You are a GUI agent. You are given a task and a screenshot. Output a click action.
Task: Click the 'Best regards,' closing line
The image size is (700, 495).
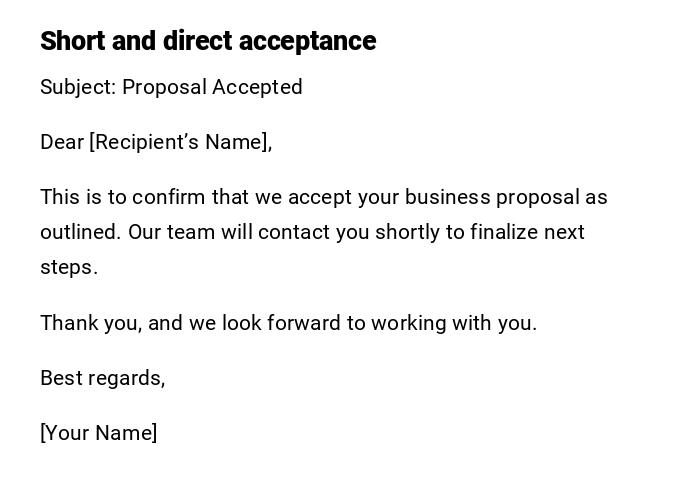click(x=102, y=378)
